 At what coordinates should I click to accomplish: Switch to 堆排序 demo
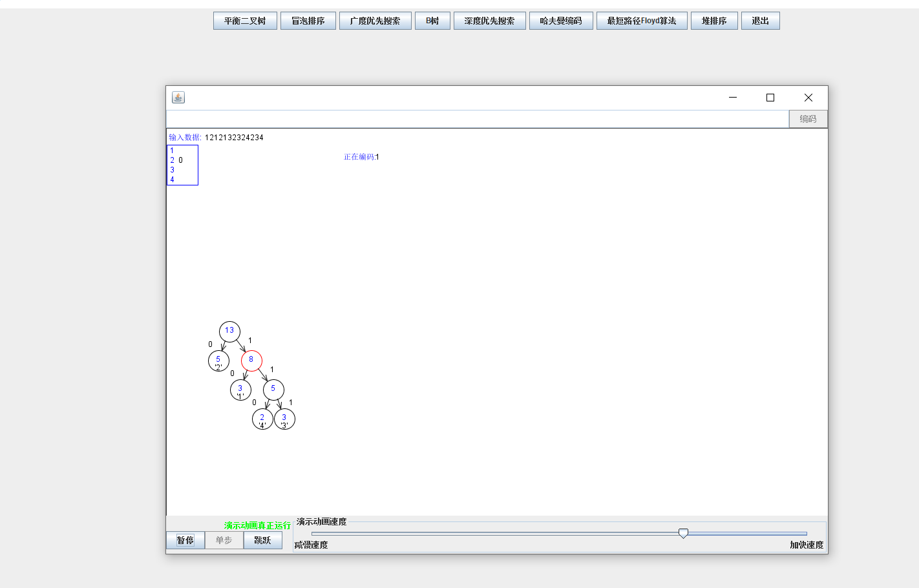(714, 21)
